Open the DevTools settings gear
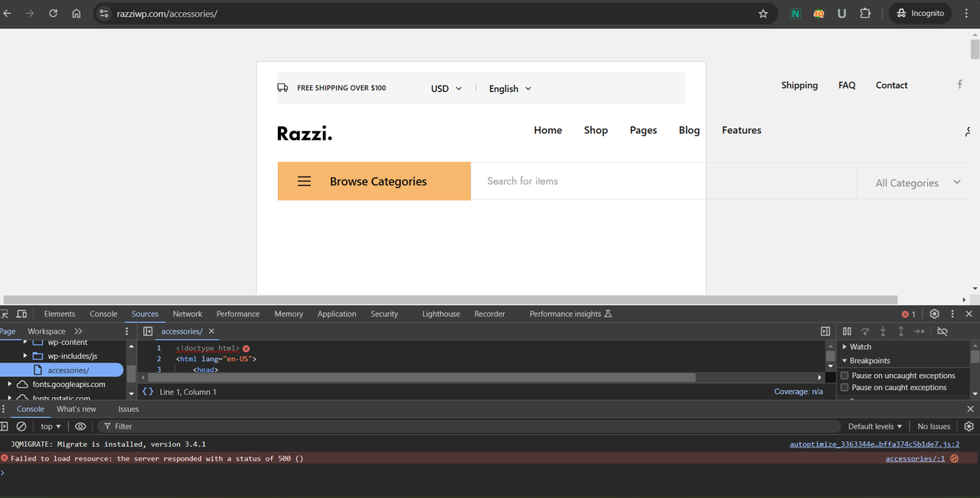The height and width of the screenshot is (498, 980). click(934, 314)
